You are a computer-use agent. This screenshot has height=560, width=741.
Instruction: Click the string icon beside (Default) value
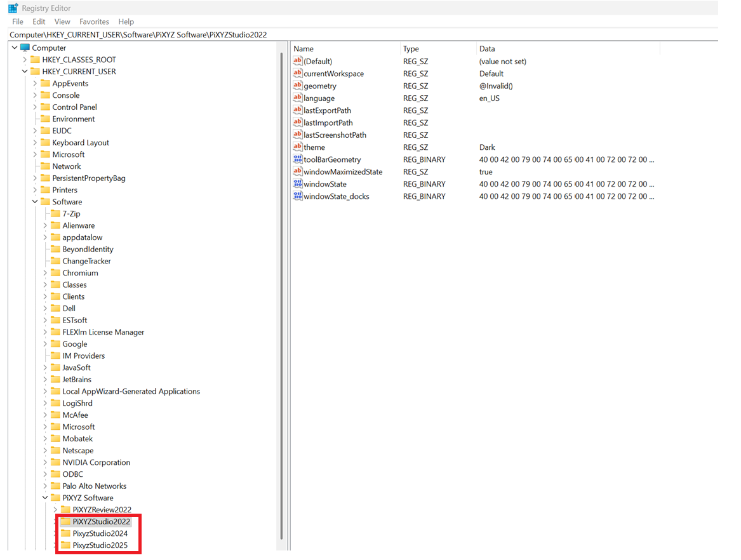tap(297, 61)
